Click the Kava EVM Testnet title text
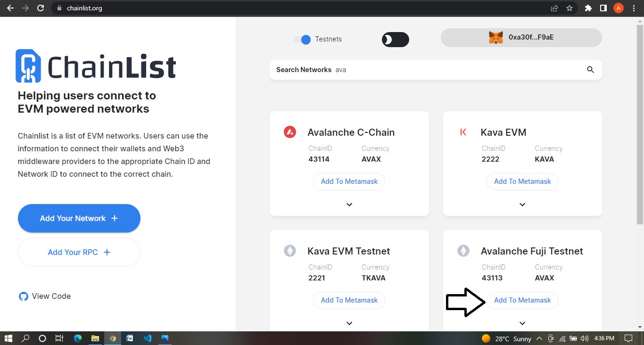 click(349, 251)
